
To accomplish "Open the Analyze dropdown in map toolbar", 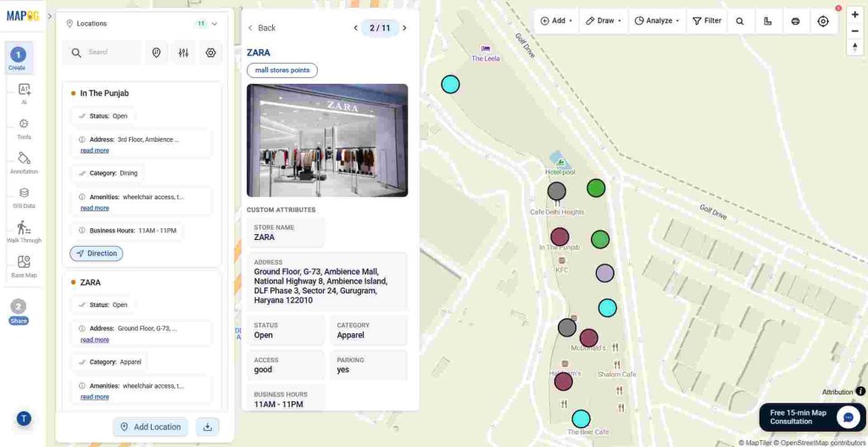I will coord(657,20).
